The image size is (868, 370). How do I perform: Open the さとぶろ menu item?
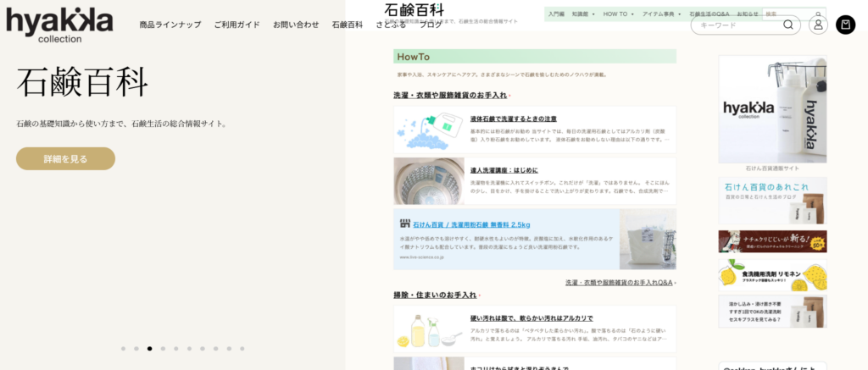point(392,25)
